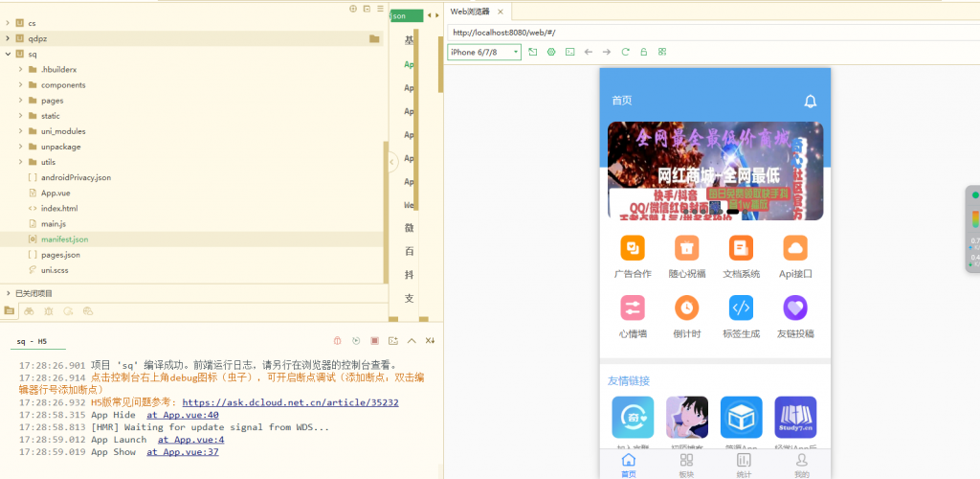Open the debug bug panel icon
Image resolution: width=980 pixels, height=479 pixels.
pyautogui.click(x=49, y=310)
